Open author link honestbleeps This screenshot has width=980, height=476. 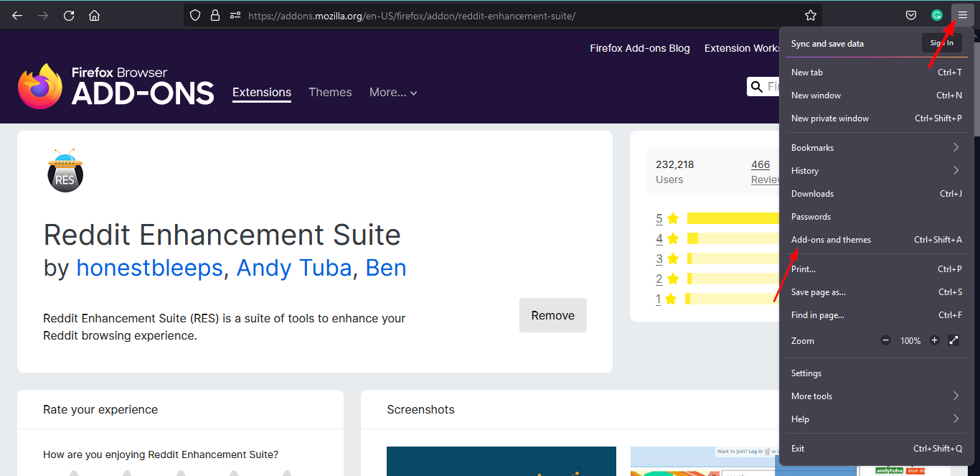point(149,268)
